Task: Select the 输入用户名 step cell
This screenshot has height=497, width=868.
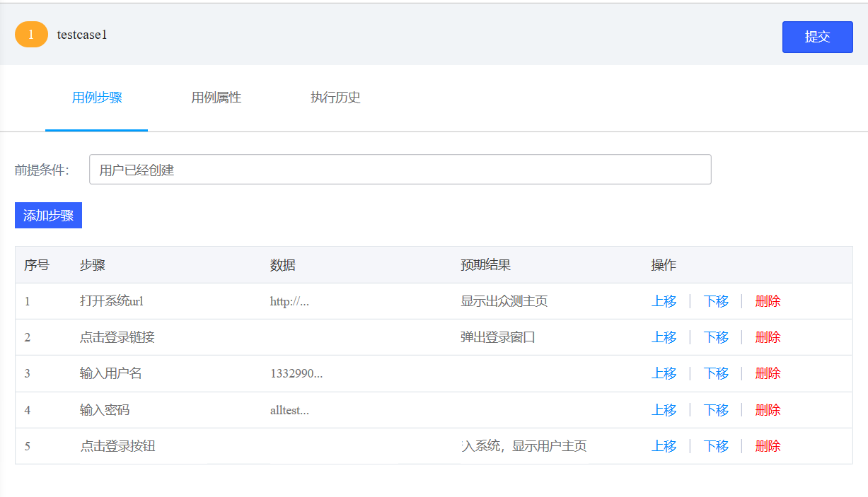Action: point(111,373)
